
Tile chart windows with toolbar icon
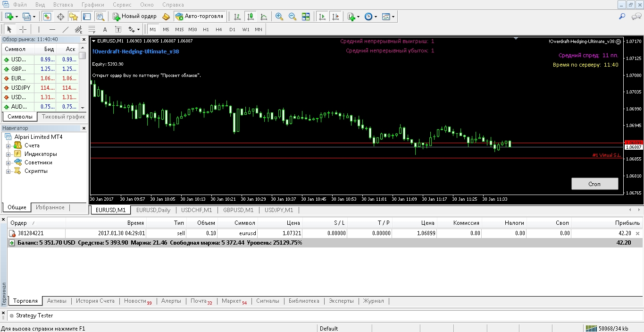306,17
